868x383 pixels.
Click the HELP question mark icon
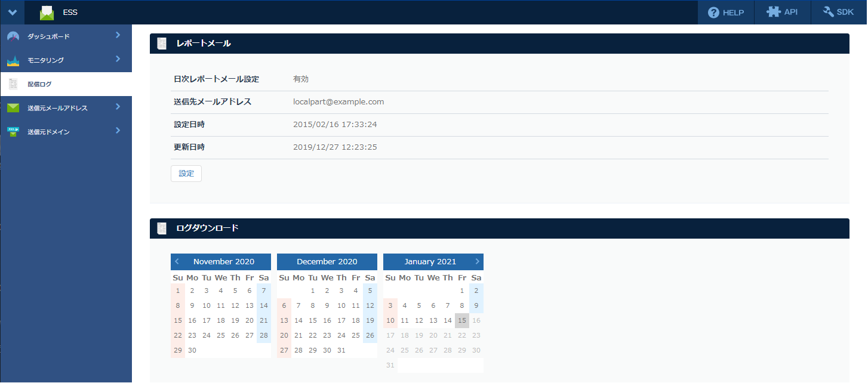click(713, 13)
